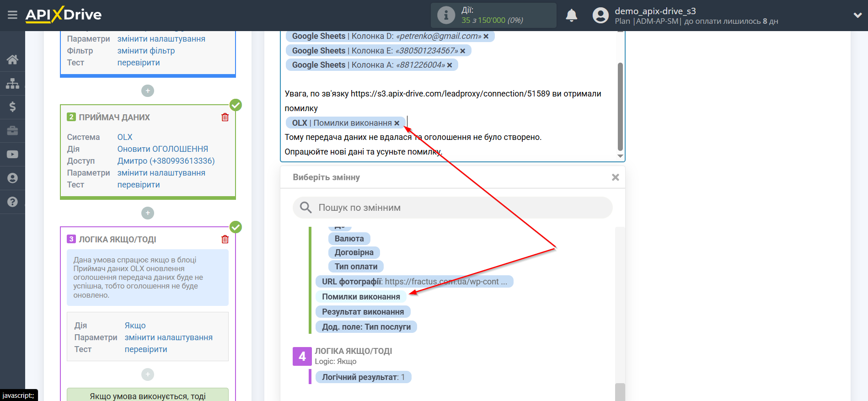Open the Home sidebar icon
The height and width of the screenshot is (401, 868).
[x=12, y=59]
